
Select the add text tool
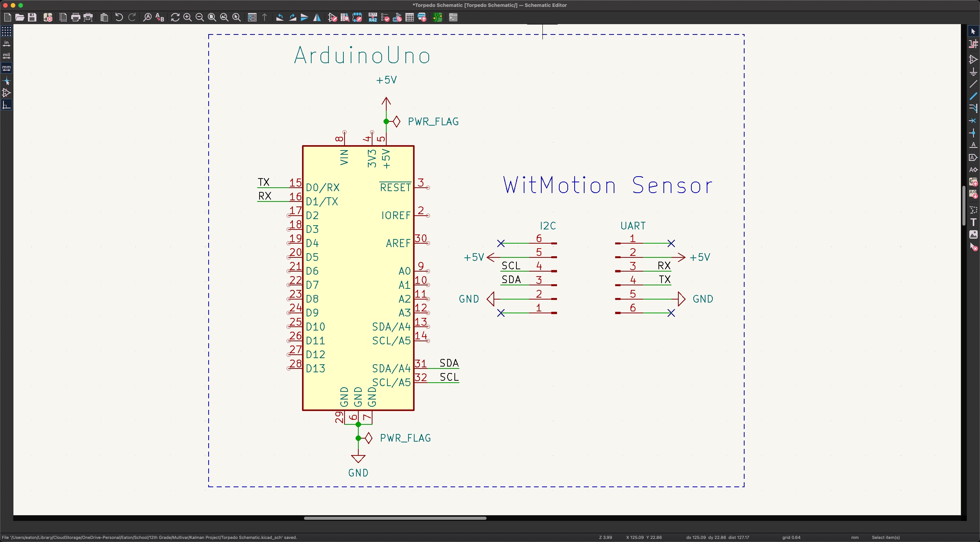click(x=973, y=222)
